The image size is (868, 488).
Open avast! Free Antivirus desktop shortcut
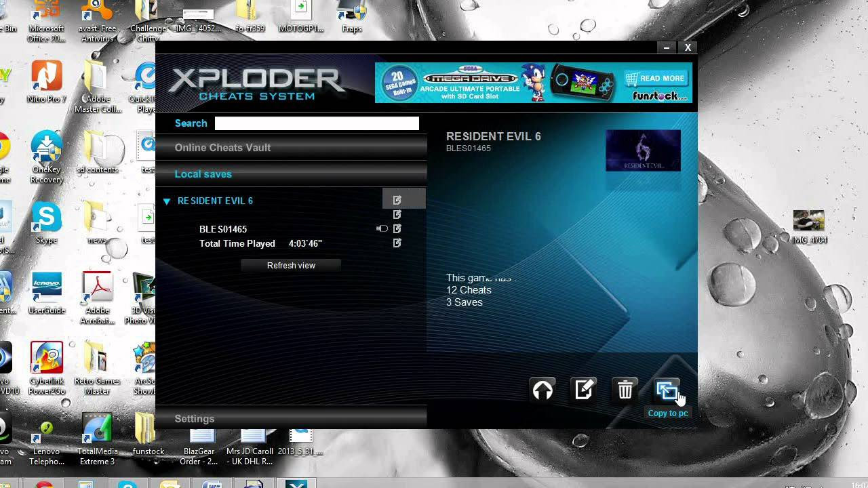point(98,22)
